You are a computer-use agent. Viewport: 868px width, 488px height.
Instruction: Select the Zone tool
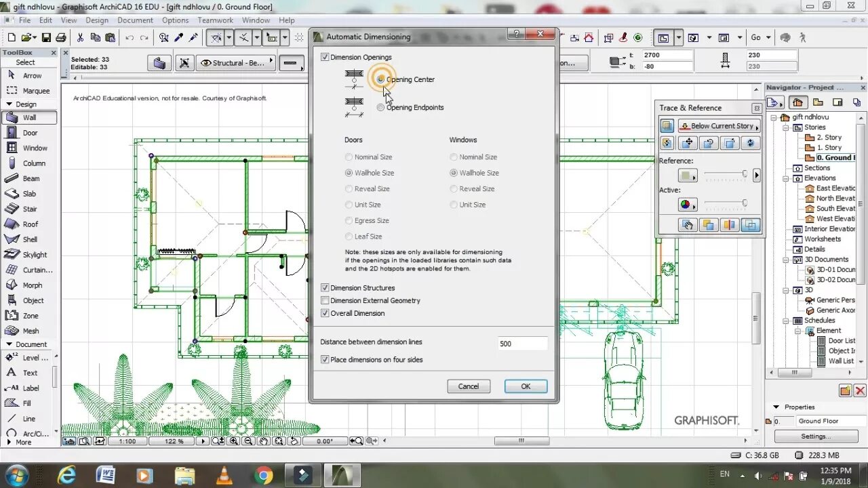(29, 316)
